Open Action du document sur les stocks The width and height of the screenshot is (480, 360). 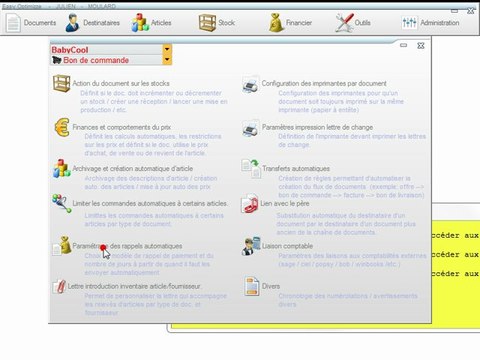coord(121,83)
